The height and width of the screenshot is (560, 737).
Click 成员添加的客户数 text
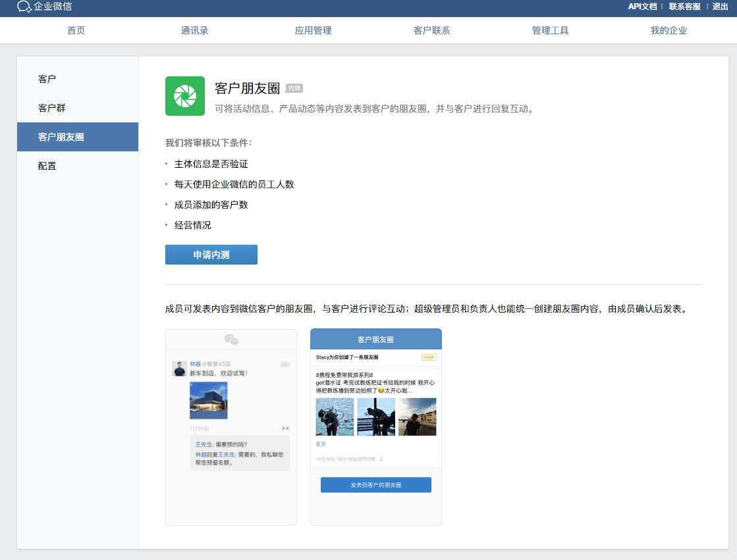pyautogui.click(x=211, y=205)
